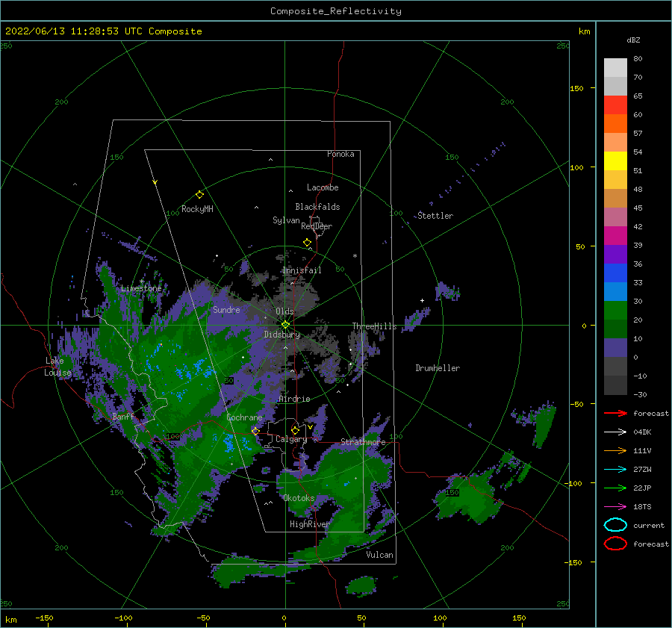Select the cyan current ellipse legend icon
Image resolution: width=672 pixels, height=628 pixels.
click(615, 525)
